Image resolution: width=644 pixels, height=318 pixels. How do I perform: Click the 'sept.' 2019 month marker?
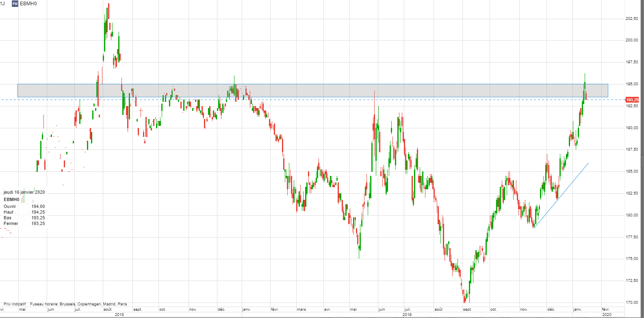tap(467, 309)
